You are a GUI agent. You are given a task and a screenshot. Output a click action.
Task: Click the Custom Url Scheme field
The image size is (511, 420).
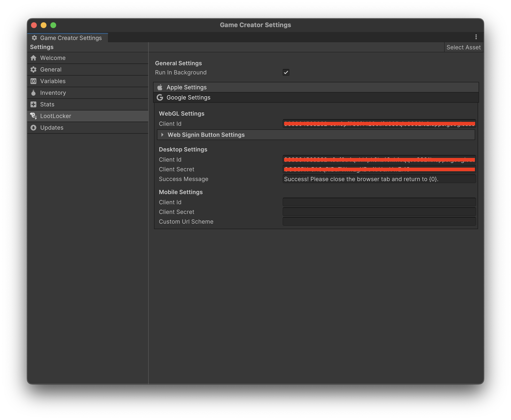click(x=379, y=221)
